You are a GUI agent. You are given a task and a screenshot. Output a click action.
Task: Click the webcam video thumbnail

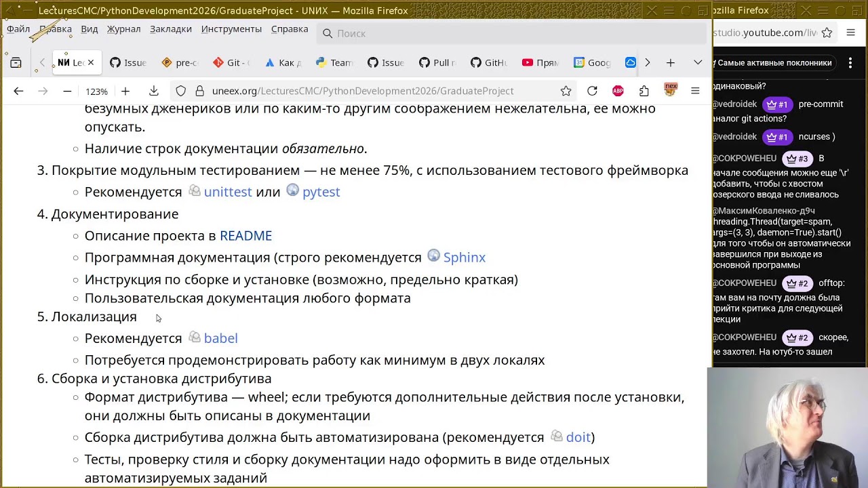click(787, 428)
